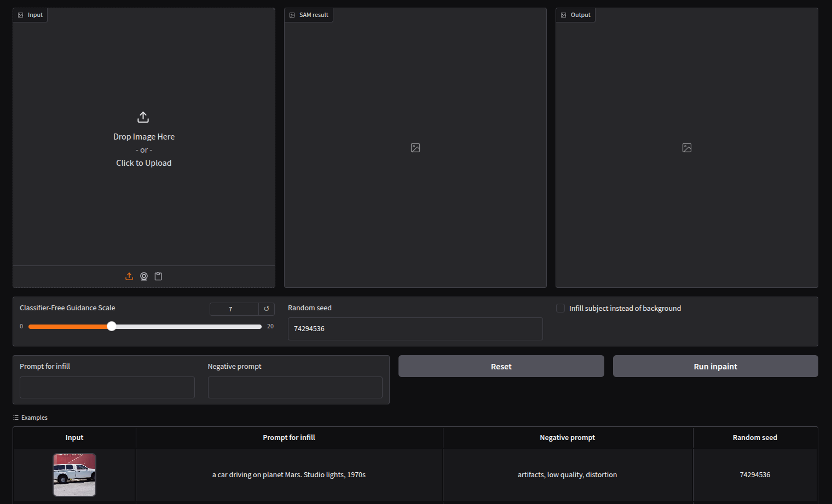Enable Infill subject instead of background
Screen dimensions: 832x504
[x=560, y=308]
